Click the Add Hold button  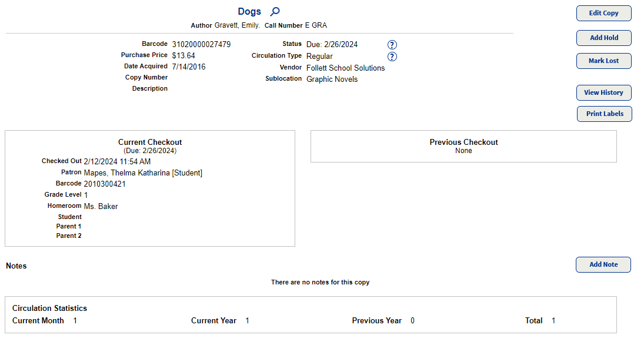[603, 38]
